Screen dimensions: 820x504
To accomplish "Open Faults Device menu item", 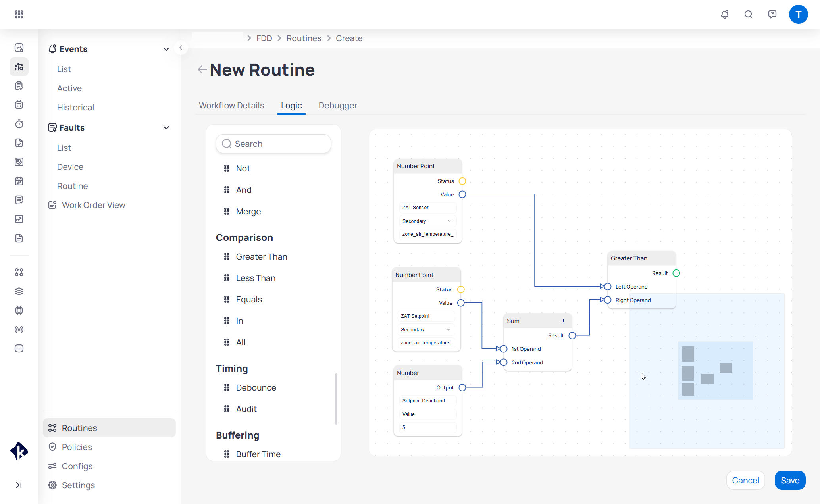I will click(70, 167).
